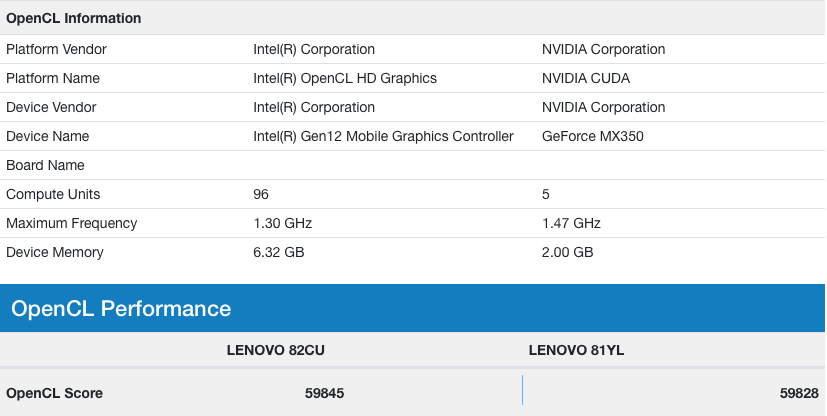Viewport: 827px width, 416px height.
Task: Click the Compute Units row label
Action: tap(53, 194)
